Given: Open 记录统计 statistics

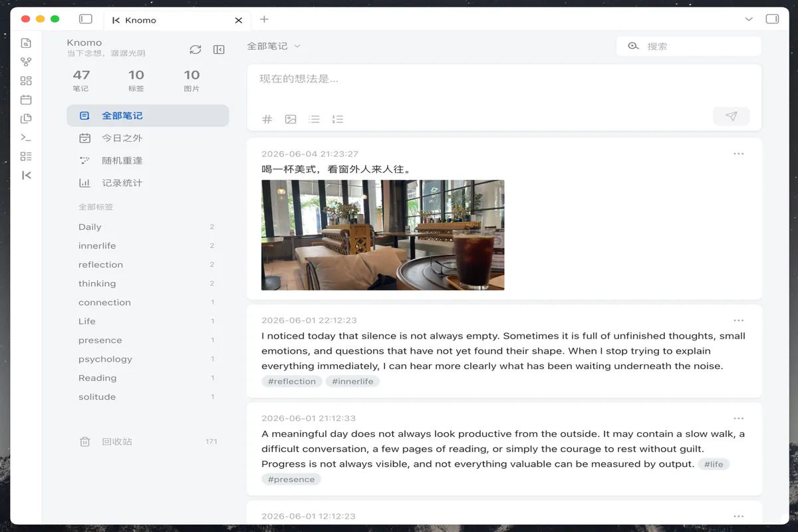Looking at the screenshot, I should coord(148,183).
